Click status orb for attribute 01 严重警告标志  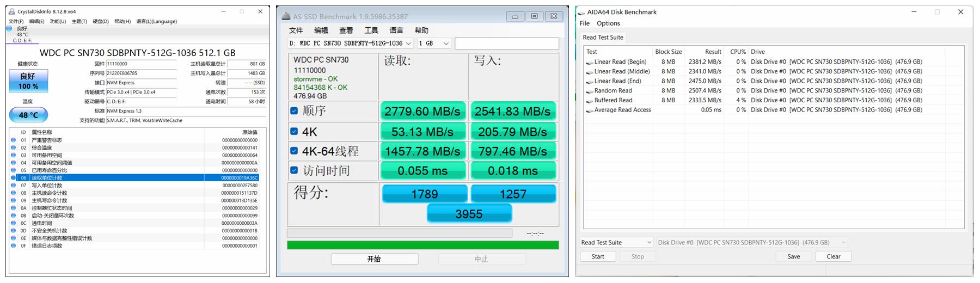(x=14, y=140)
